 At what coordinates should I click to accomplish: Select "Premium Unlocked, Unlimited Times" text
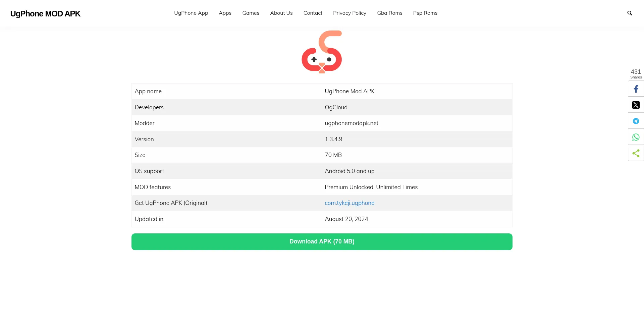coord(371,187)
